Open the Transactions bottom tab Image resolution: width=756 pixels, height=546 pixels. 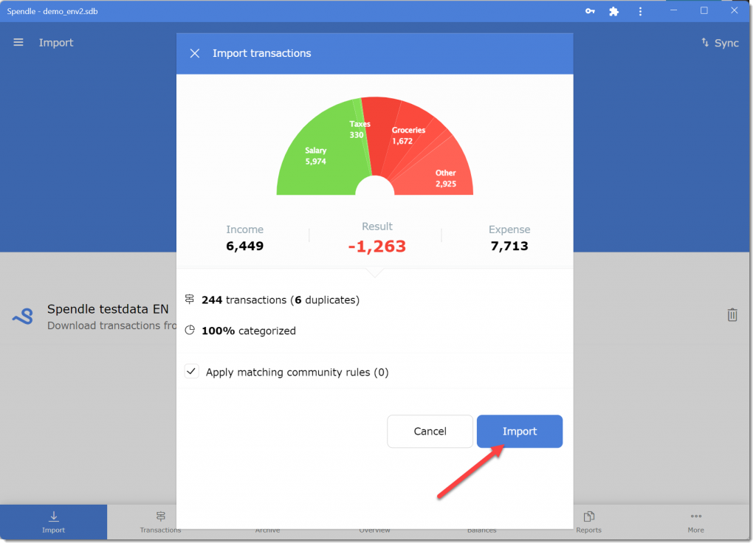160,522
